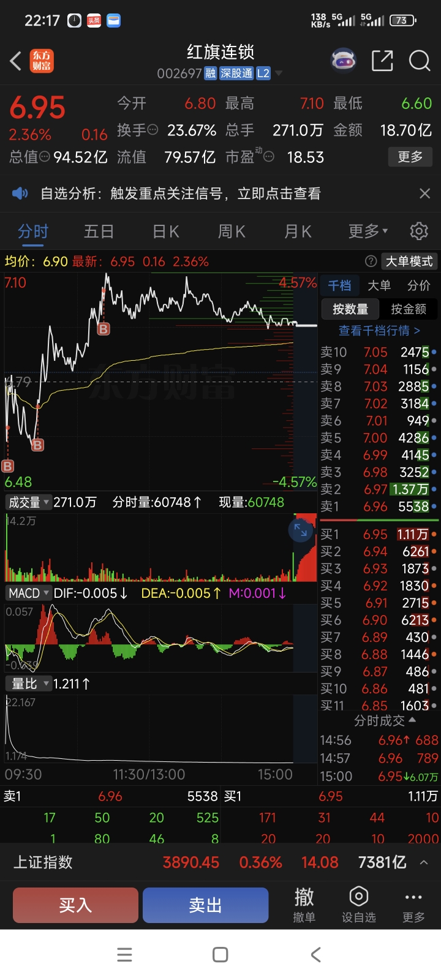Open the robot assistant avatar icon
Image resolution: width=441 pixels, height=980 pixels.
pyautogui.click(x=344, y=60)
